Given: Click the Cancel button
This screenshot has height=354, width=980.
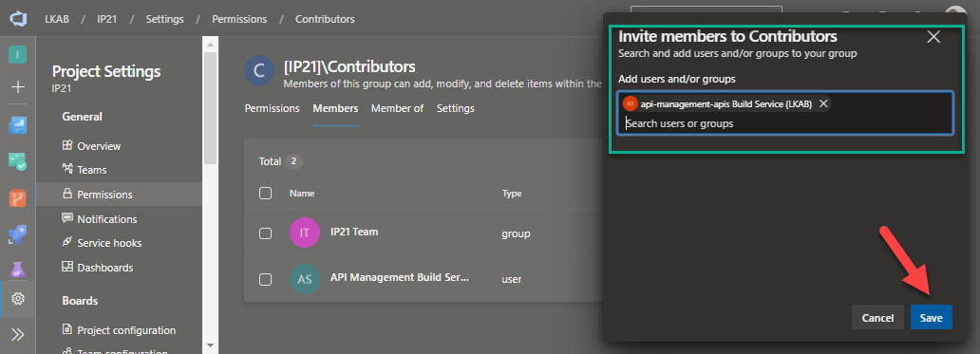Looking at the screenshot, I should (877, 317).
